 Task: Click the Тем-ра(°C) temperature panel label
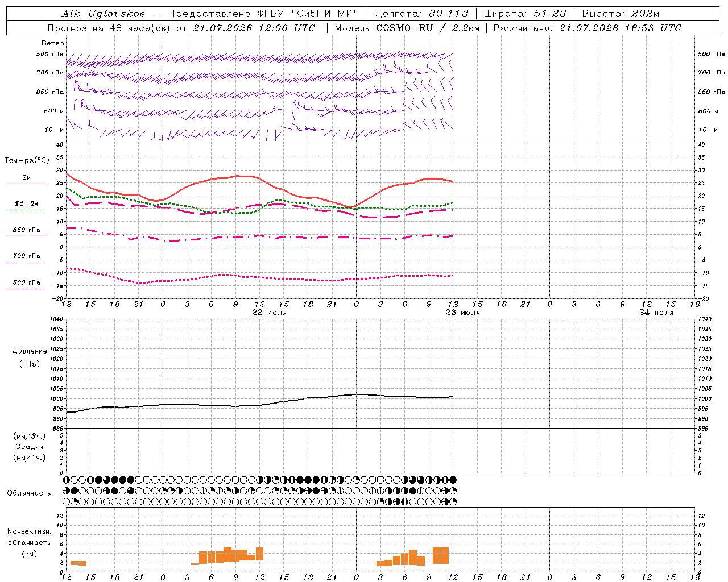(x=27, y=161)
